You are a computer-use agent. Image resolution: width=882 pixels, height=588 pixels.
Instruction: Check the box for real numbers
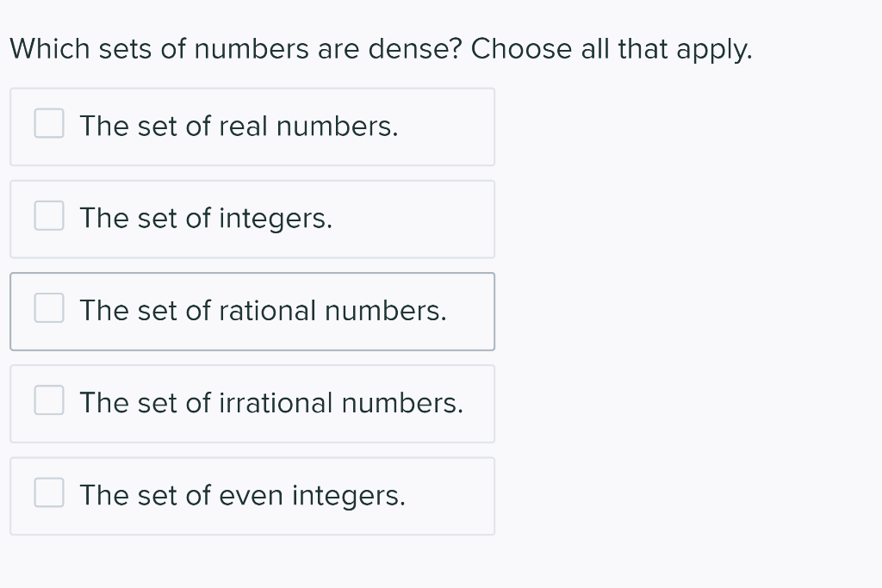(x=49, y=124)
